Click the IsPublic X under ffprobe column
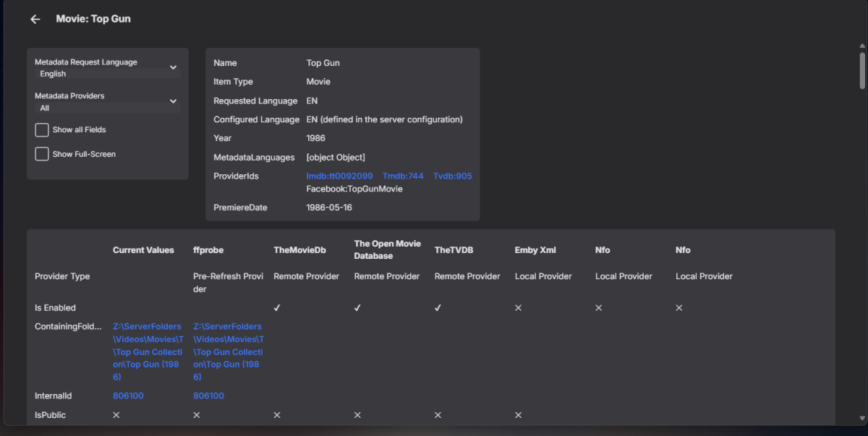 [x=197, y=415]
